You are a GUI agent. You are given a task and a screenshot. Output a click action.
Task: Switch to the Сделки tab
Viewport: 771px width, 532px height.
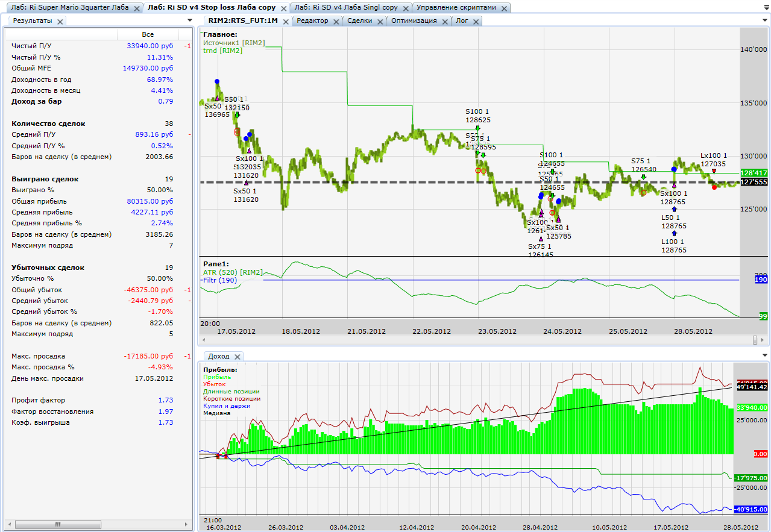(x=359, y=20)
